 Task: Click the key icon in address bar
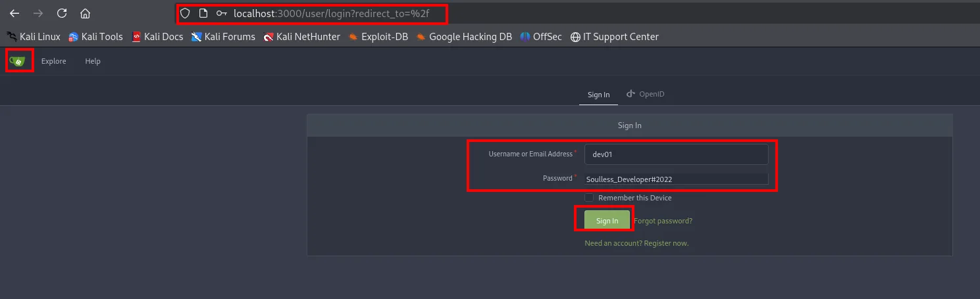(222, 13)
